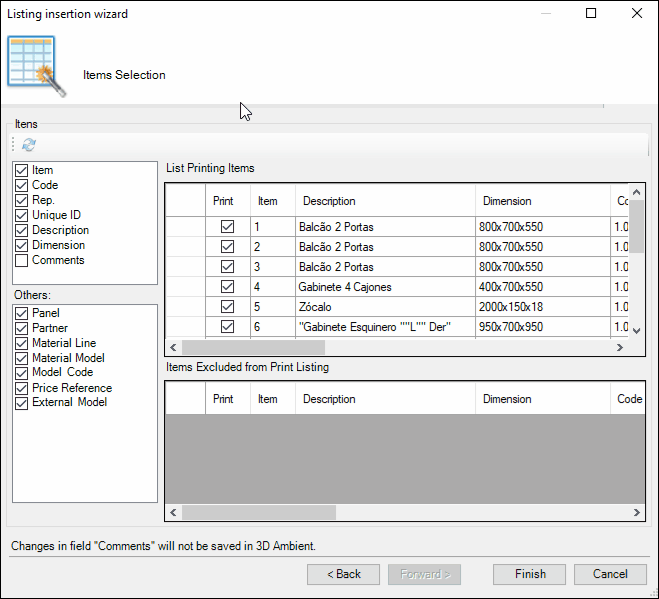659x599 pixels.
Task: Enable the Comments checkbox
Action: click(x=21, y=261)
